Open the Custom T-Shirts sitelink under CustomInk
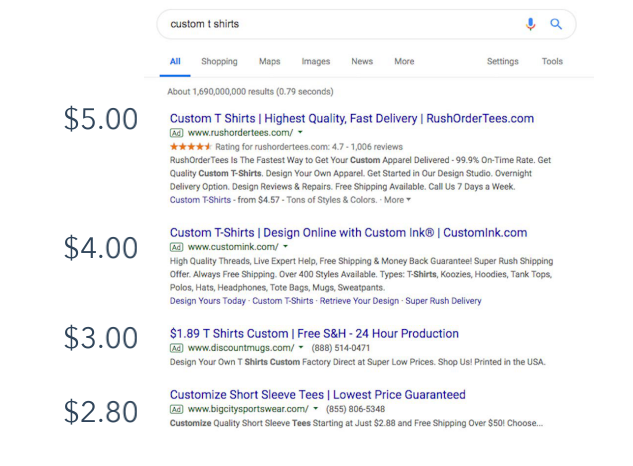 tap(283, 301)
